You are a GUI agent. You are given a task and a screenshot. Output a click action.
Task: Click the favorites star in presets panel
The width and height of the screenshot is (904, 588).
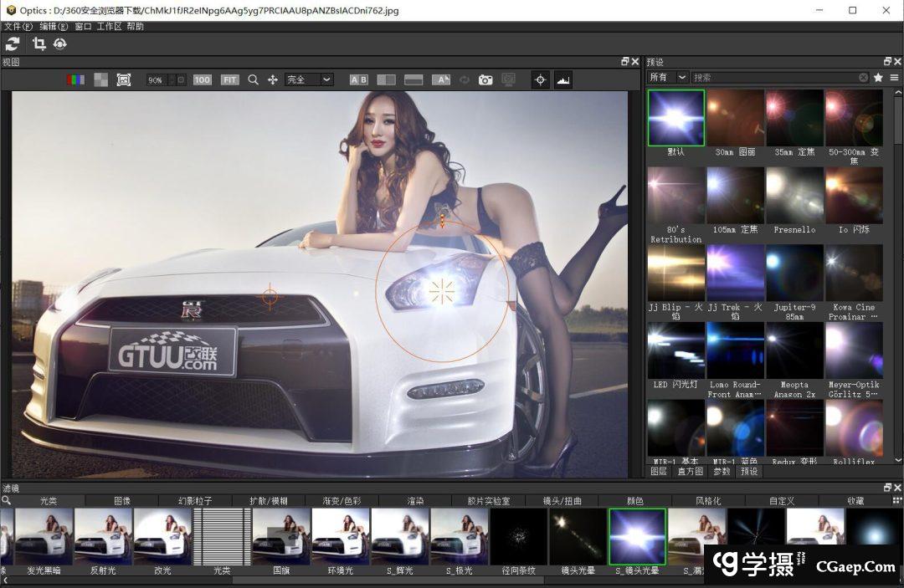click(878, 77)
